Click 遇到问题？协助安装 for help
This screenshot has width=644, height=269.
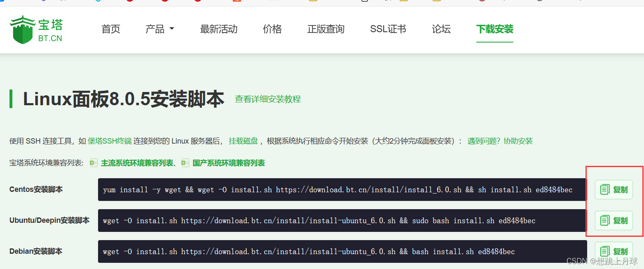(x=500, y=140)
